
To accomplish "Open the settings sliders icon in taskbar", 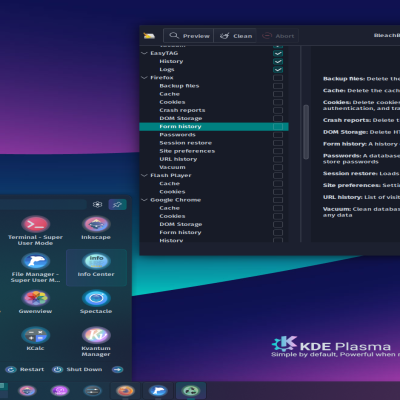I will tap(93, 390).
